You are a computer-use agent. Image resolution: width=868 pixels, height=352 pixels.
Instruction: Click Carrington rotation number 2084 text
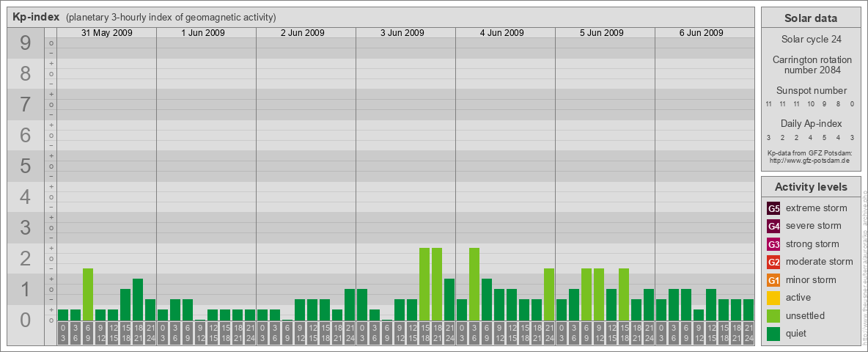click(812, 65)
